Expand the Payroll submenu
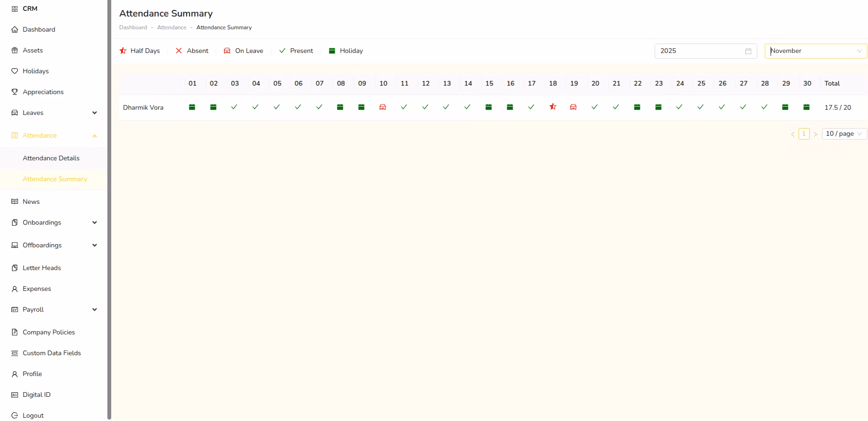The image size is (868, 421). click(x=95, y=309)
